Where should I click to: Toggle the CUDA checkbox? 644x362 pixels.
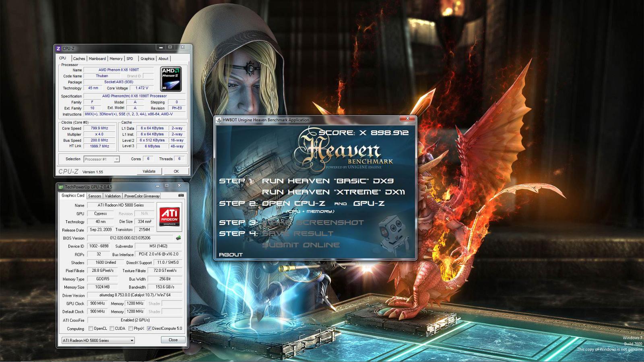pos(111,329)
